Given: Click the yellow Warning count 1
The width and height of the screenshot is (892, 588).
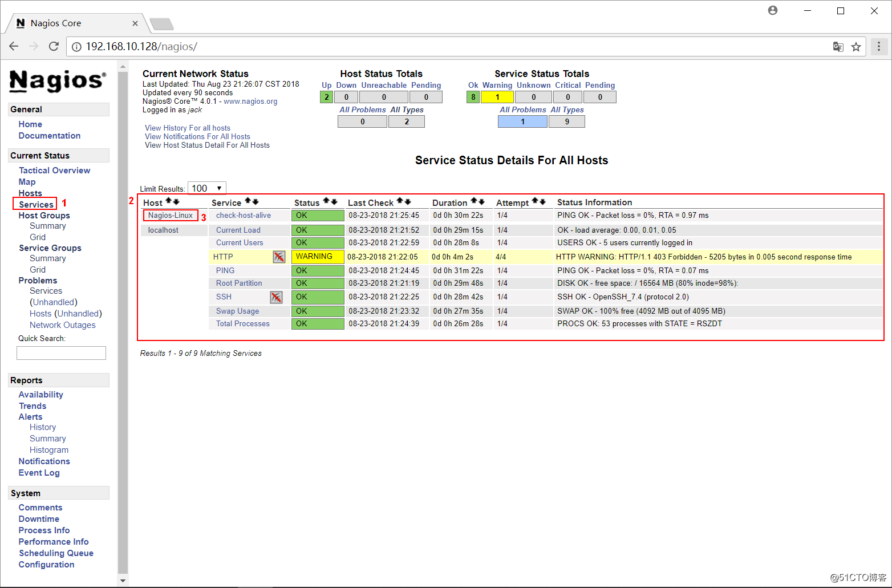Looking at the screenshot, I should point(497,97).
